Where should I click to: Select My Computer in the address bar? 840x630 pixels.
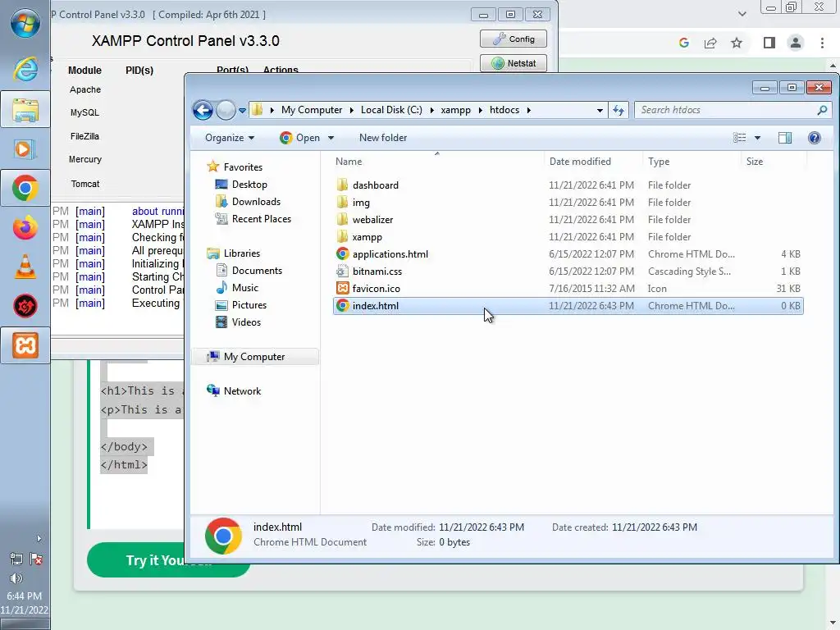point(312,110)
